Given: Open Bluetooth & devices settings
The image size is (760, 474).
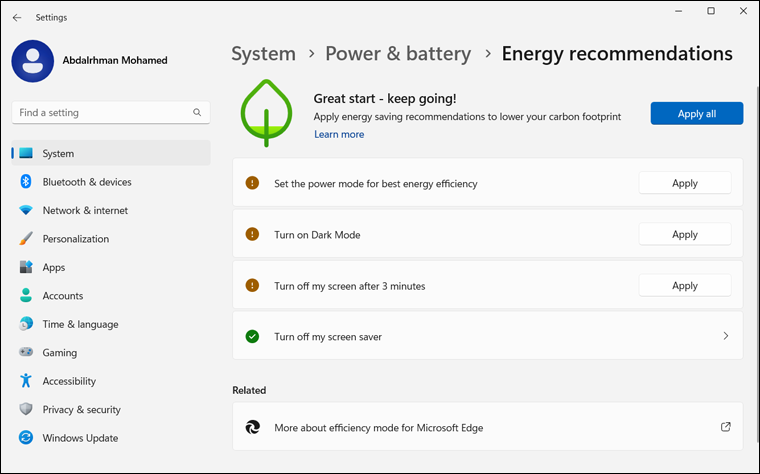Looking at the screenshot, I should 87,182.
